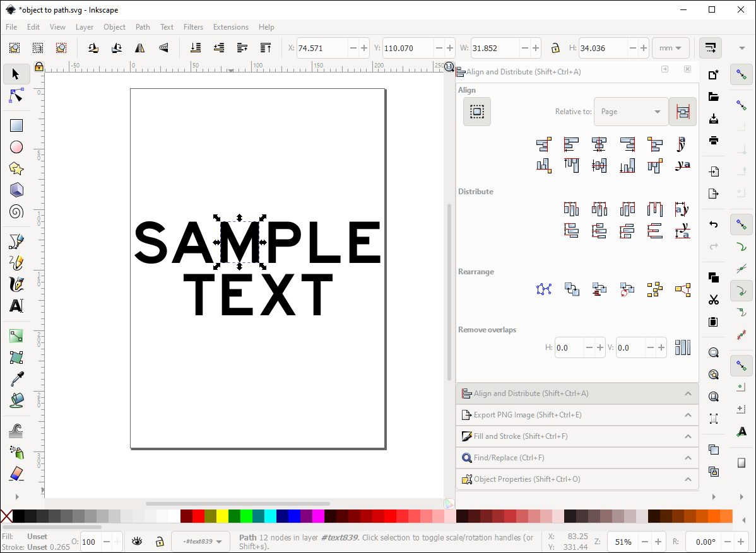This screenshot has height=553, width=756.
Task: Expand Fill and Stroke panel
Action: (577, 436)
